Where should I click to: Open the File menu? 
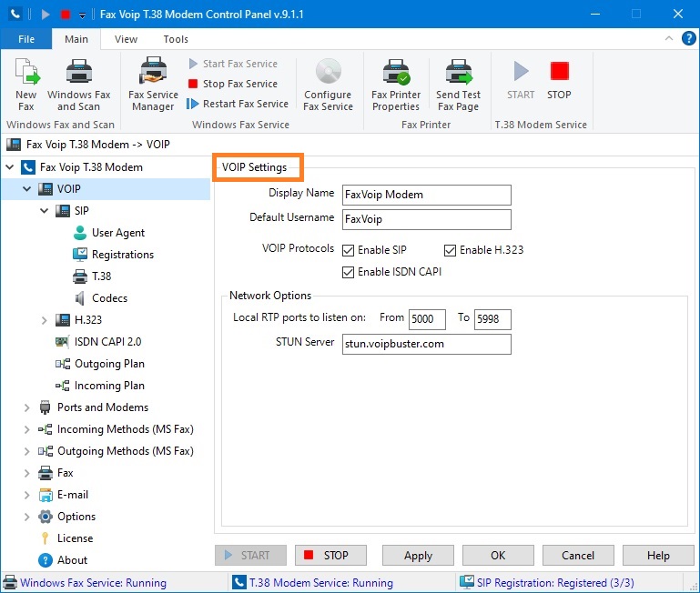26,39
